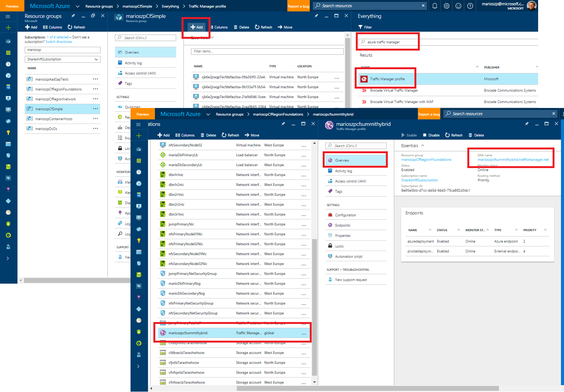Click Filter items field in marioszpCfSimple
Viewport: 564px width, 392px height.
point(267,51)
